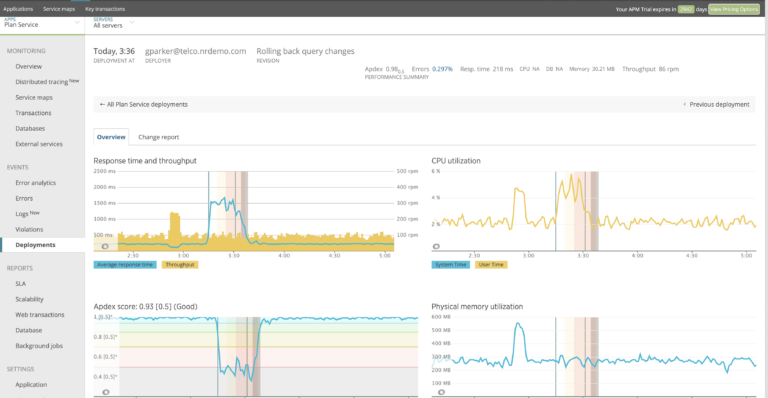Screen dimensions: 768x398
Task: Open the SLA report
Action: pos(21,283)
